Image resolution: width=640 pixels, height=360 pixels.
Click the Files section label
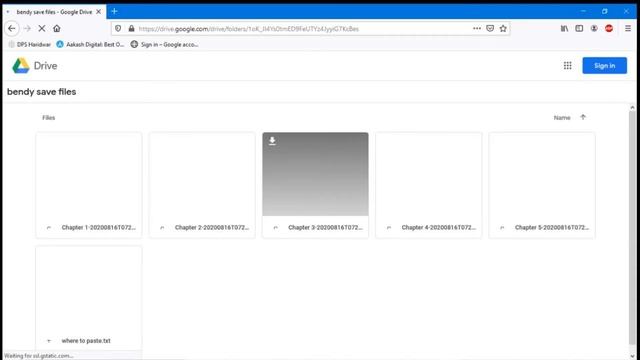[x=49, y=118]
